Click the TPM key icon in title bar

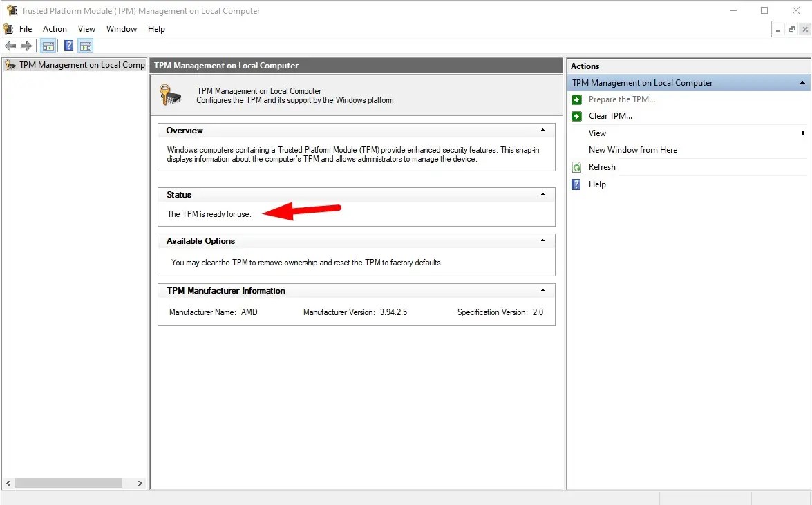pos(11,10)
